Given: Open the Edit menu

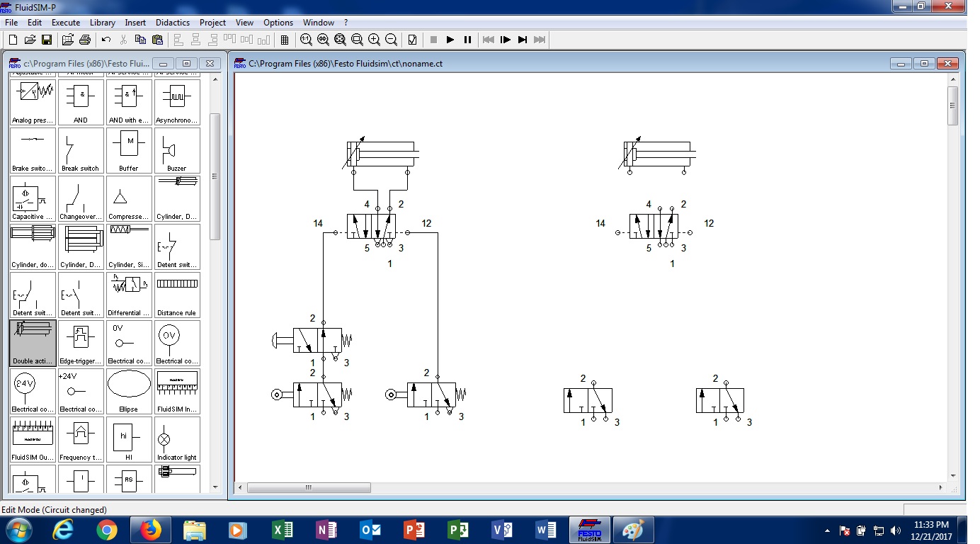Looking at the screenshot, I should pos(35,23).
